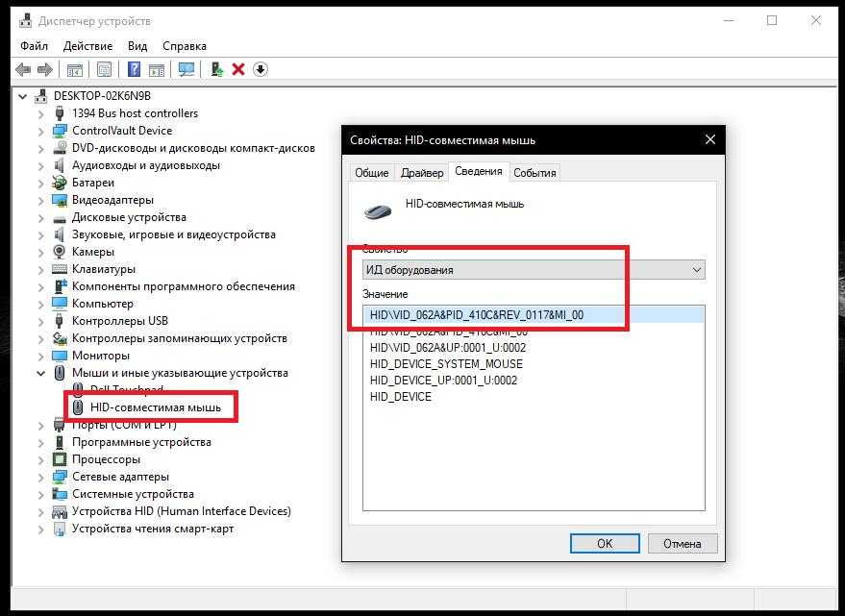
Task: Click the Процессоры chip icon
Action: tap(60, 459)
